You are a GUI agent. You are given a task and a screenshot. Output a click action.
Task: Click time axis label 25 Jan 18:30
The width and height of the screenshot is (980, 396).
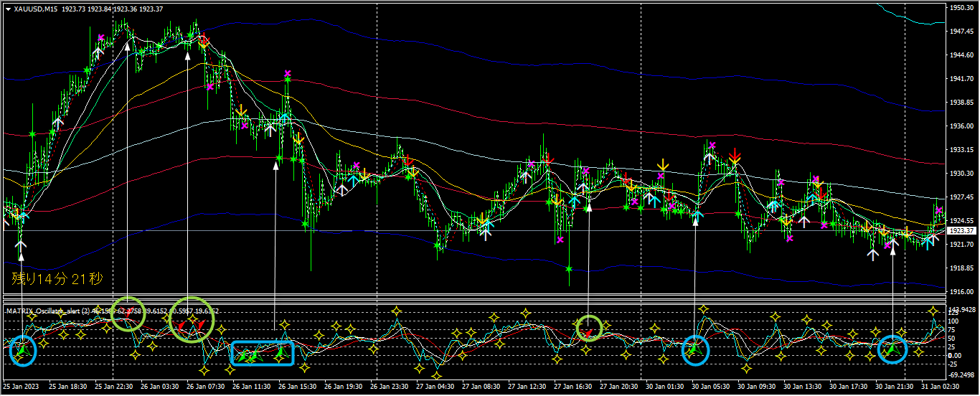(x=68, y=387)
